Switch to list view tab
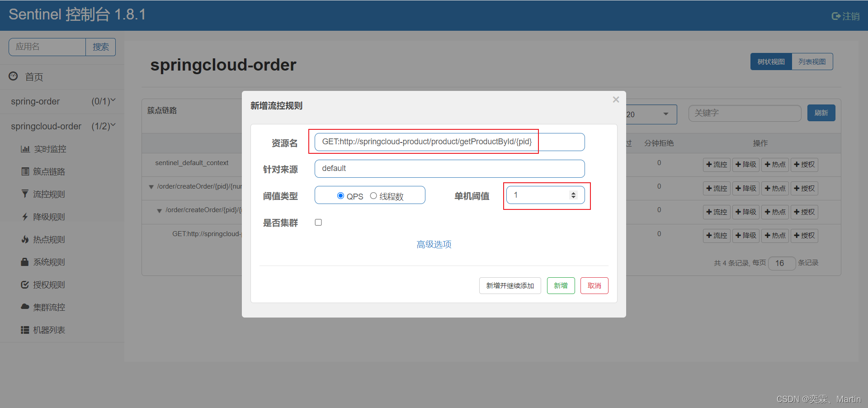868x408 pixels. pos(812,62)
